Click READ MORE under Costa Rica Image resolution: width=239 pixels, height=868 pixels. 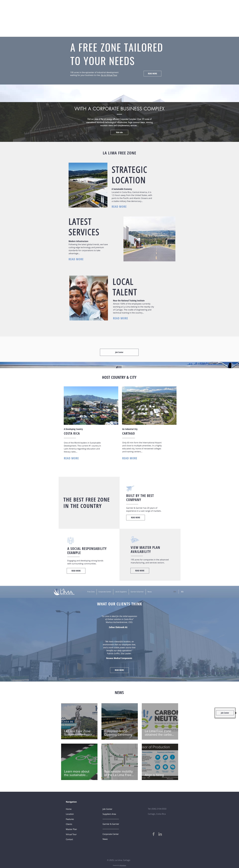71,458
